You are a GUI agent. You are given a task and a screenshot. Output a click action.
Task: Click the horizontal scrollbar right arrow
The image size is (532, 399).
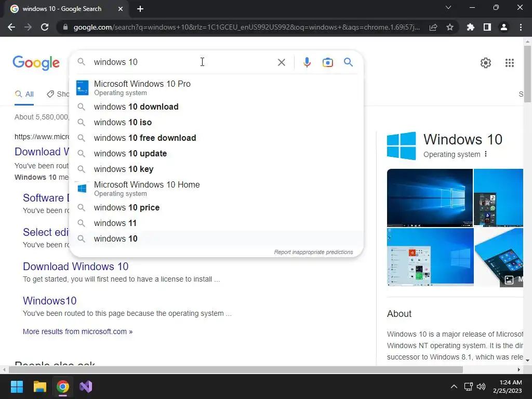point(518,369)
